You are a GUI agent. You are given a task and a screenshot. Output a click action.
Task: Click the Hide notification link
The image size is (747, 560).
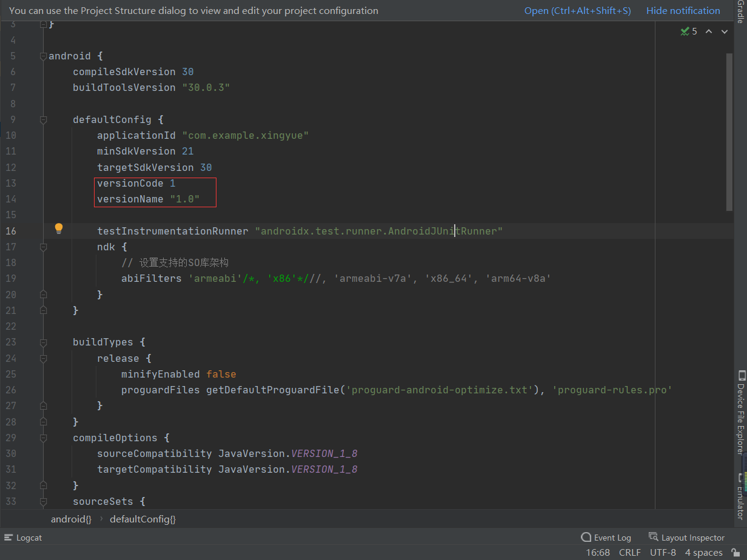tap(683, 11)
